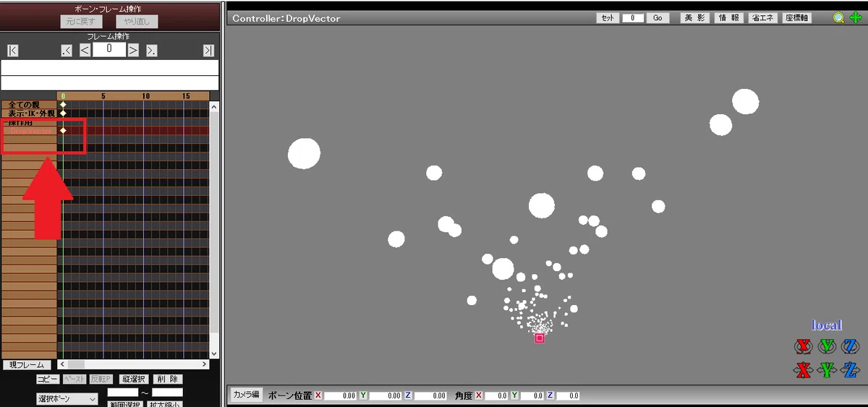Go to next keyframe with '>.' button
868x407 pixels.
pos(151,50)
